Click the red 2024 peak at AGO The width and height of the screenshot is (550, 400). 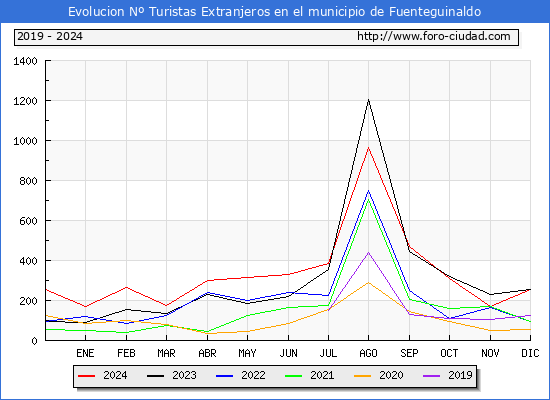point(368,147)
